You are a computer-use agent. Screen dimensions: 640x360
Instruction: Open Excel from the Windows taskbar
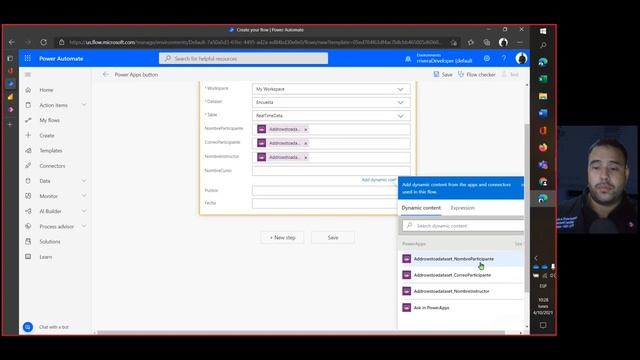tap(543, 79)
